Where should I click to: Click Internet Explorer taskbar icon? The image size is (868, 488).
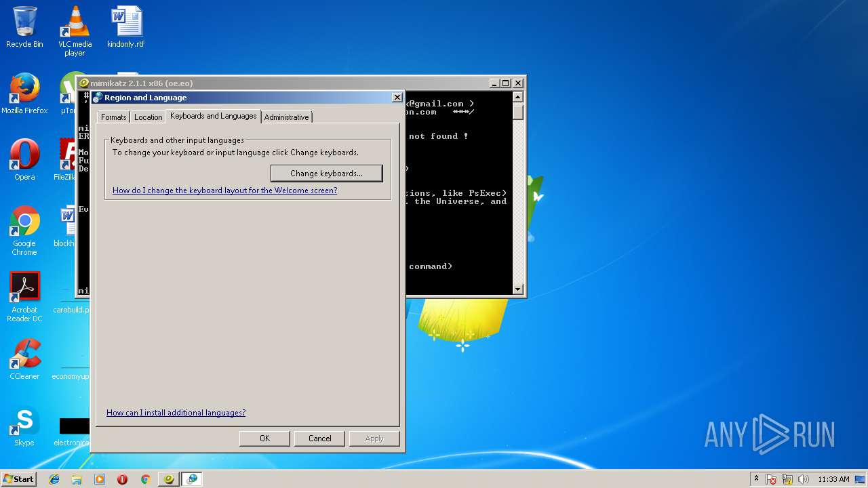54,479
